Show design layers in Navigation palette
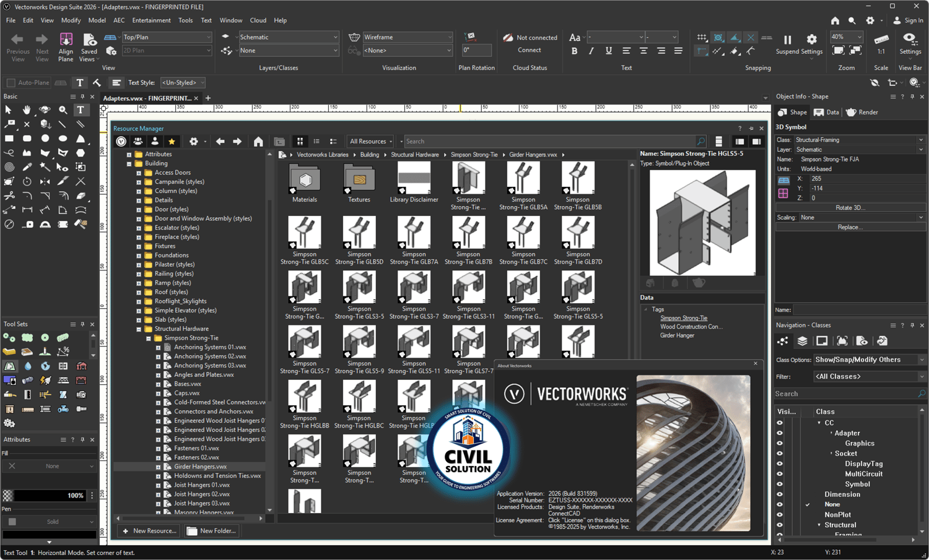929x560 pixels. pyautogui.click(x=802, y=341)
